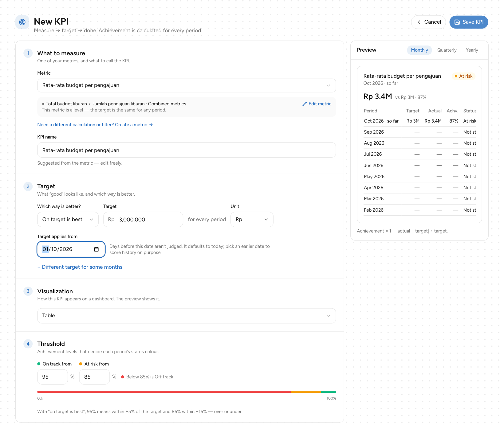Switch preview to the Yearly tab
The image size is (504, 426).
472,50
